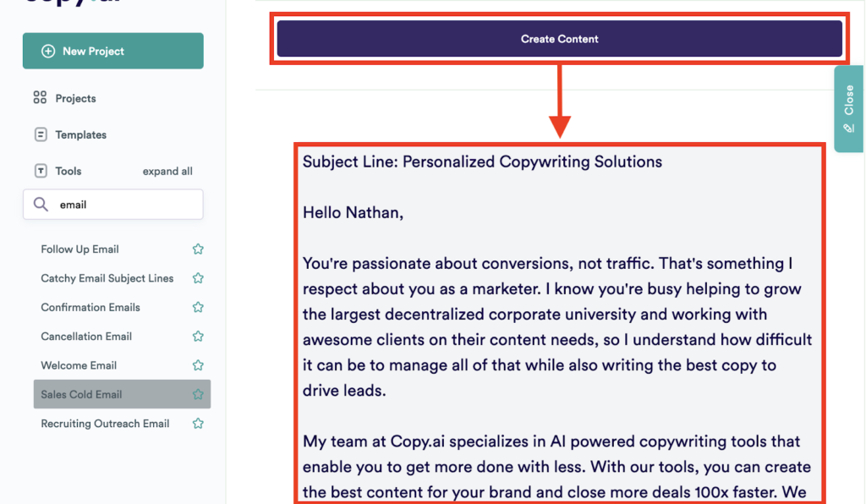The image size is (866, 504).
Task: Open the Projects panel icon
Action: [39, 97]
